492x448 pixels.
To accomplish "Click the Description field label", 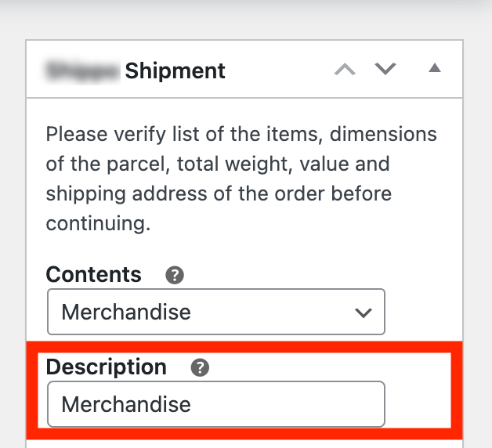I will (107, 367).
